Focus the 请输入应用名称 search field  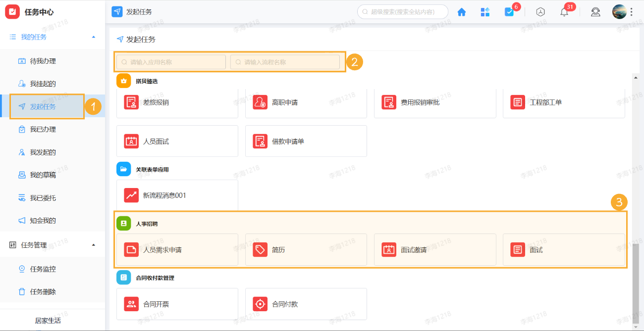pos(171,62)
